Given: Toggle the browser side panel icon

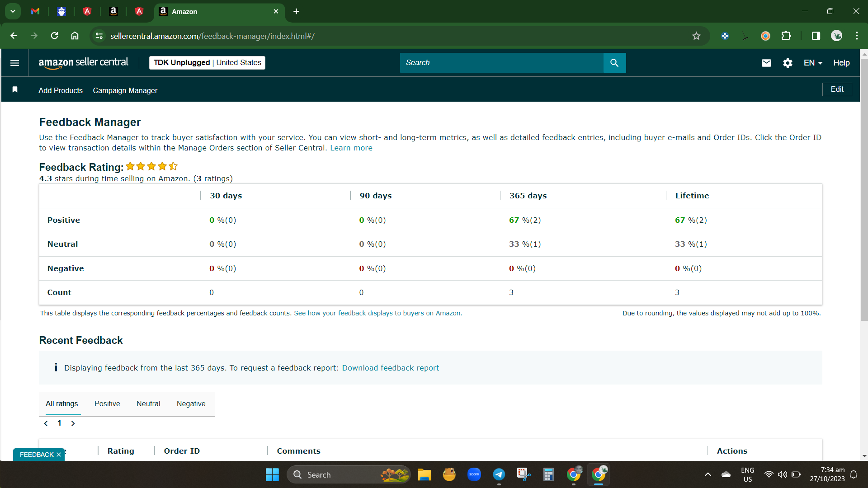Looking at the screenshot, I should (x=816, y=36).
